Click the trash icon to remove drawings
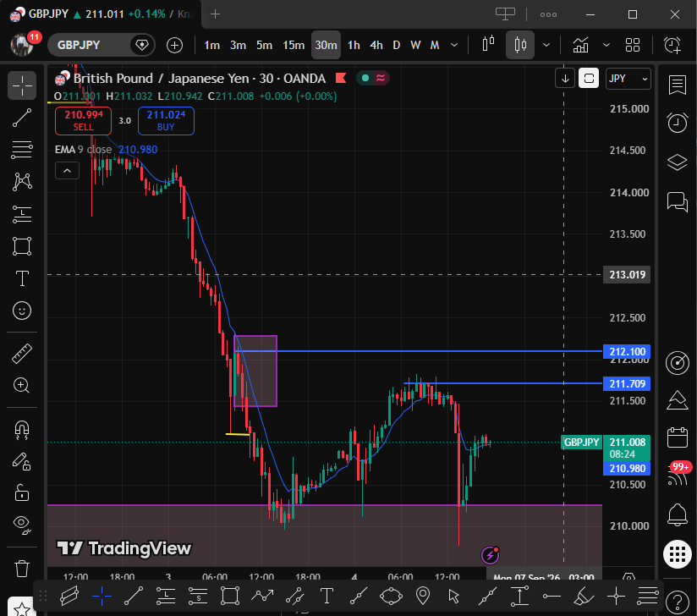Viewport: 697px width, 616px height. pos(22,568)
